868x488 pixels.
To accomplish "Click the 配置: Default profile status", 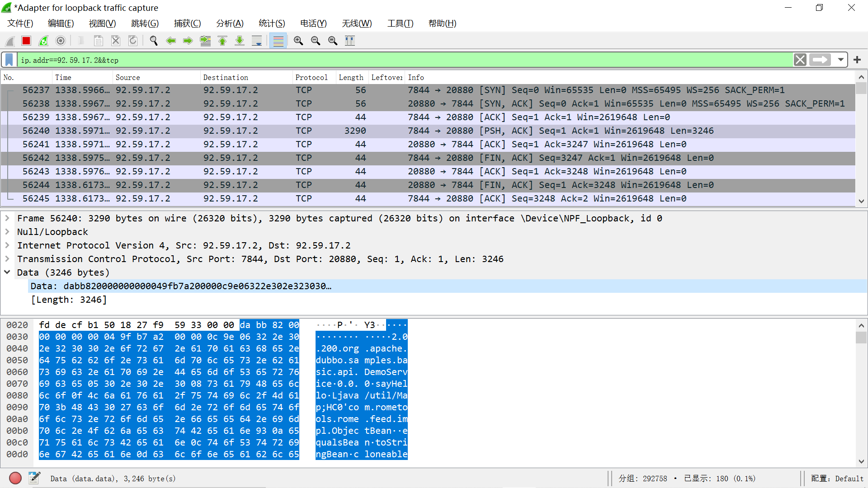I will (x=837, y=479).
